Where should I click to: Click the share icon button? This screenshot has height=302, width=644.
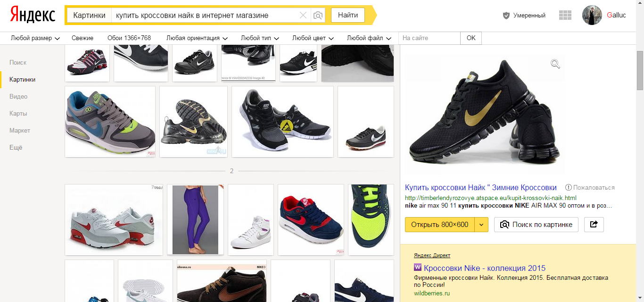[x=594, y=224]
